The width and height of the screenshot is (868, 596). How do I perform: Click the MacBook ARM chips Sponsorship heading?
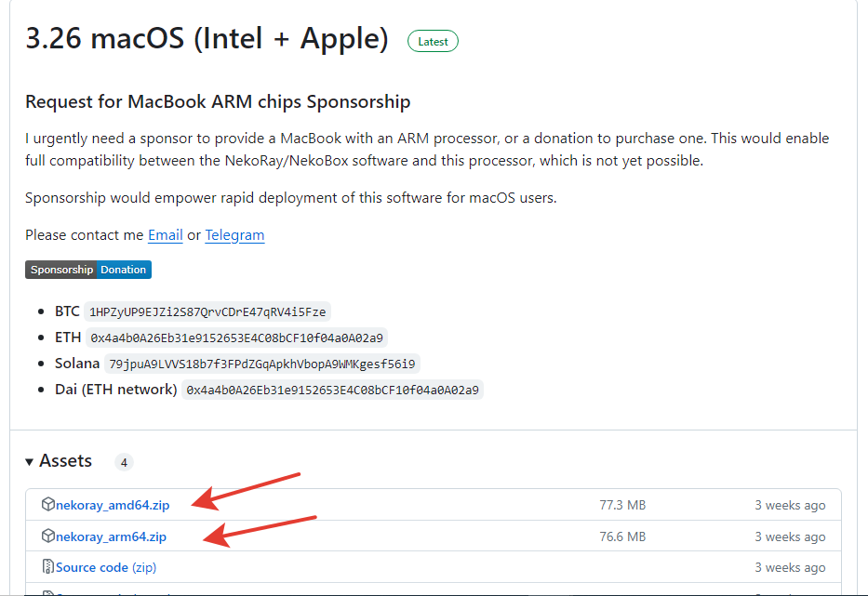tap(218, 101)
